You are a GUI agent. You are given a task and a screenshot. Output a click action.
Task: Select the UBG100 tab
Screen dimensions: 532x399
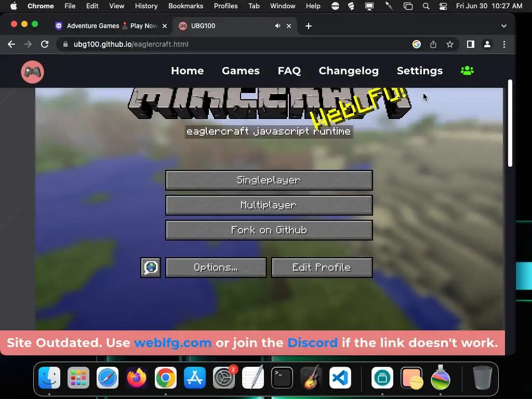(234, 26)
